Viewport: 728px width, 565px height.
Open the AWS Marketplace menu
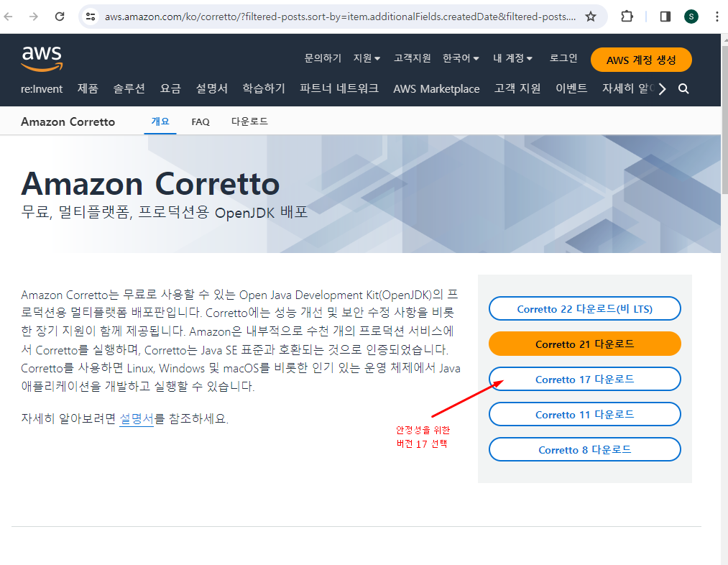pyautogui.click(x=436, y=88)
